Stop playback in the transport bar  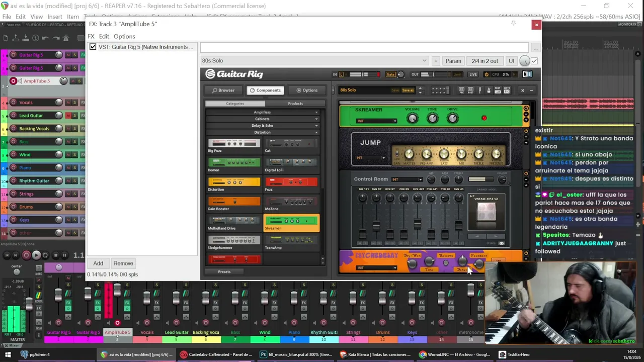pos(55,255)
